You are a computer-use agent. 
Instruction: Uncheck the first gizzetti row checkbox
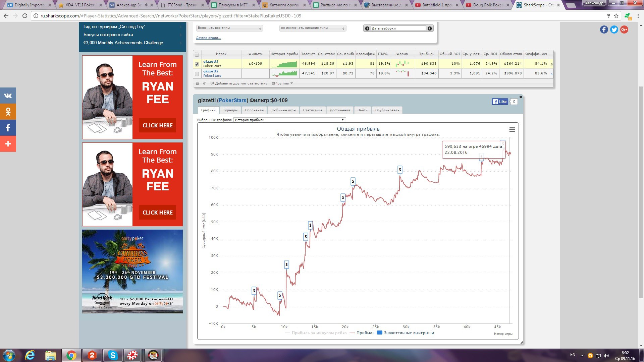click(x=197, y=64)
